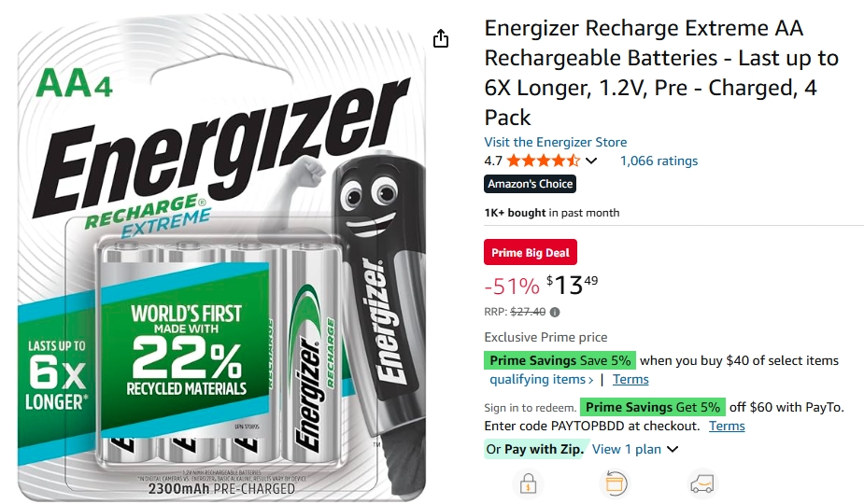
Task: Open Terms link next to qualifying items
Action: pos(630,380)
